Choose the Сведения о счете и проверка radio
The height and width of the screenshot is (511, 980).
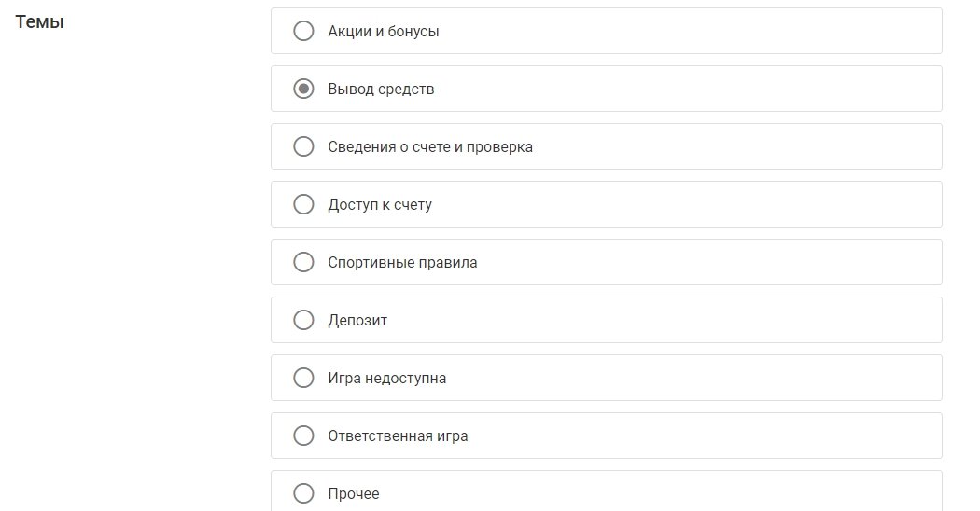coord(303,146)
